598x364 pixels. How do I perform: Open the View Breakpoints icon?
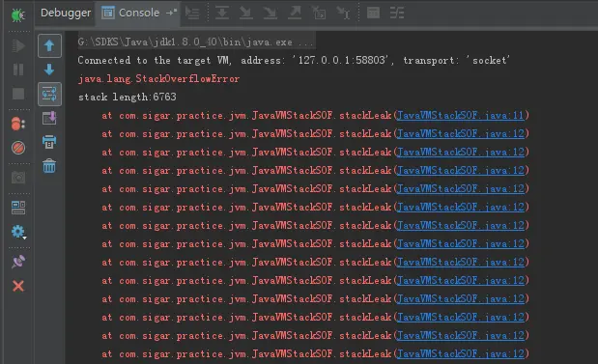point(18,124)
